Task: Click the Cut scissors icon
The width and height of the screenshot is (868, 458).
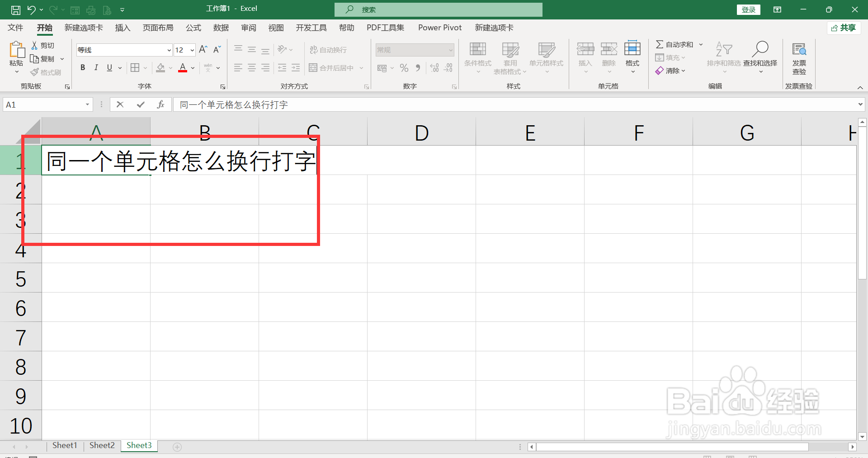Action: point(34,46)
